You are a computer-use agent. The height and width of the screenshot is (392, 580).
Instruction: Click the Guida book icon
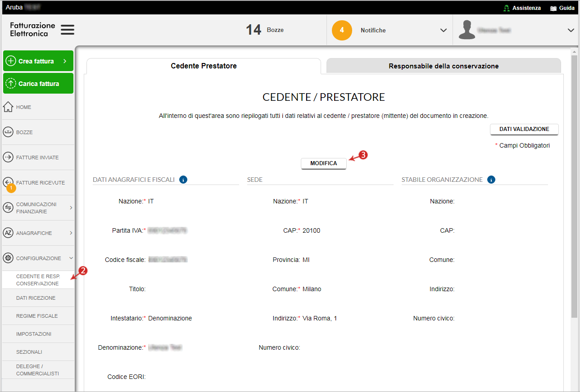coord(553,8)
